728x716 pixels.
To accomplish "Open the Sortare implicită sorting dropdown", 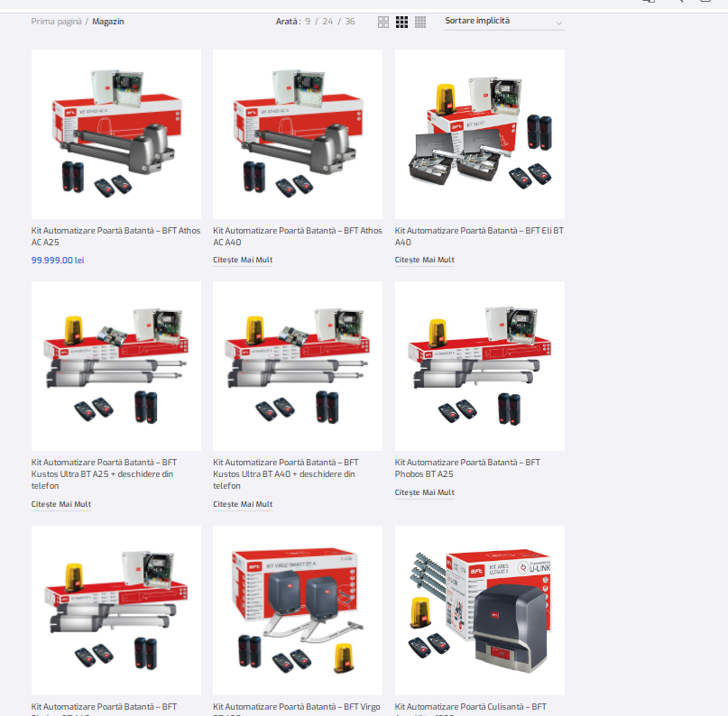I will point(503,22).
